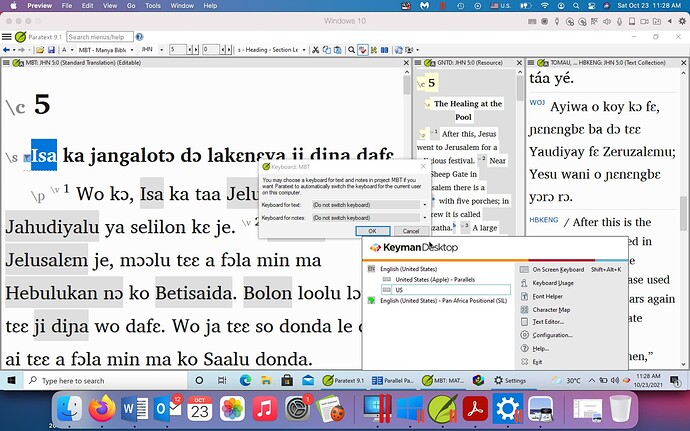
Task: Switch to Paratext 9.1 taskbar button
Action: click(343, 380)
